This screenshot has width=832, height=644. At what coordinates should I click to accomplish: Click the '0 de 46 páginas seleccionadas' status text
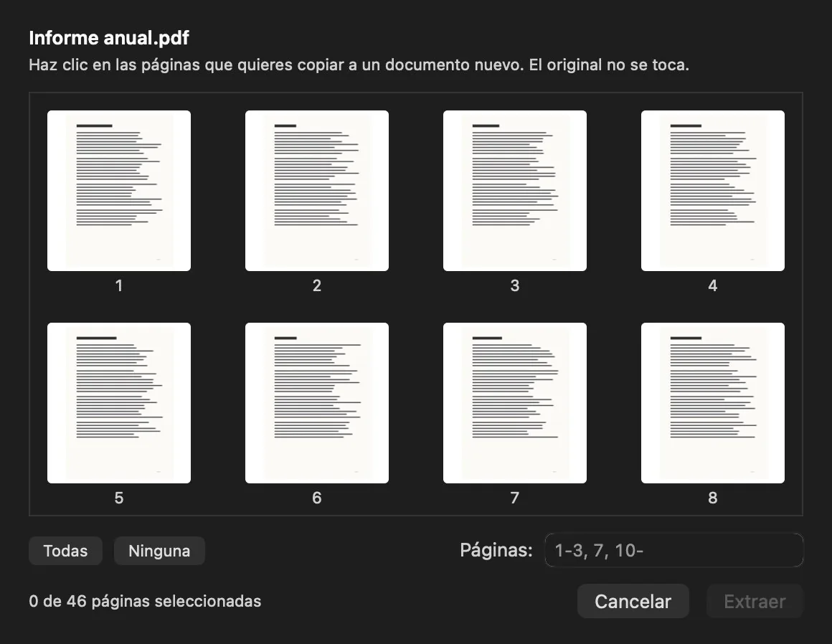(145, 601)
